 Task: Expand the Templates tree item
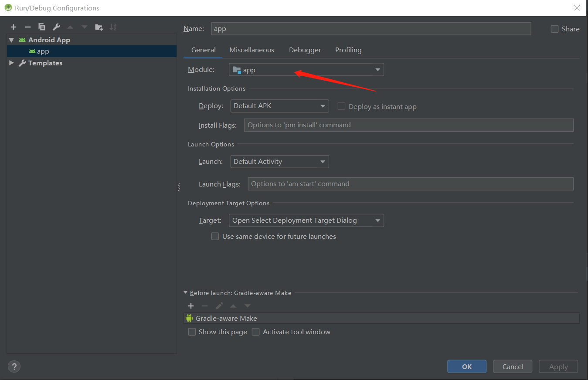click(11, 63)
